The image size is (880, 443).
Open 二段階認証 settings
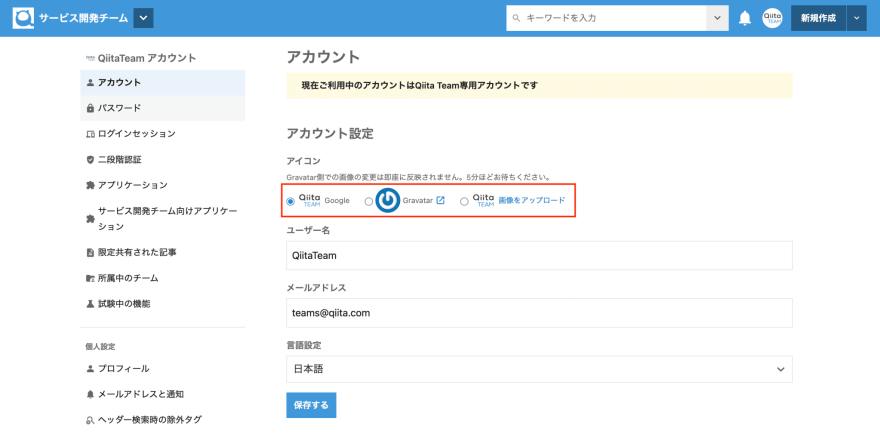163,159
